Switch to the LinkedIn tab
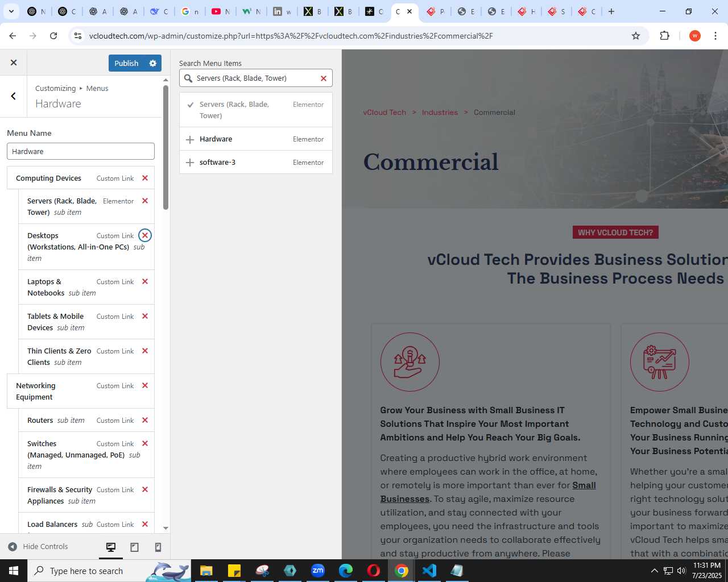 pos(282,11)
